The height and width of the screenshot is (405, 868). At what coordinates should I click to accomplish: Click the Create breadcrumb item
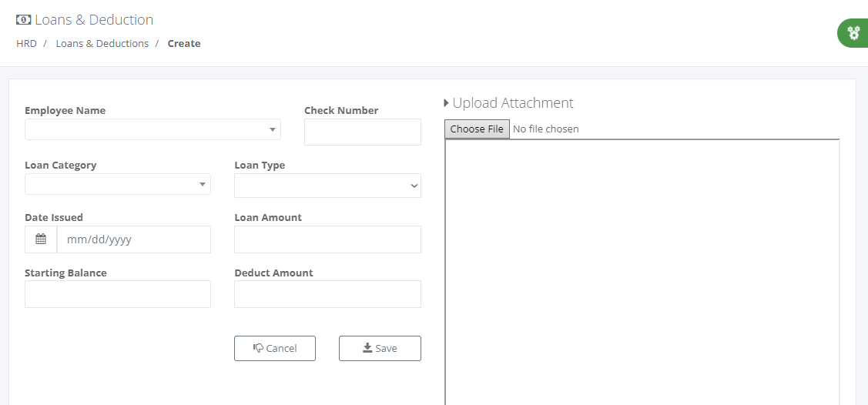coord(184,43)
